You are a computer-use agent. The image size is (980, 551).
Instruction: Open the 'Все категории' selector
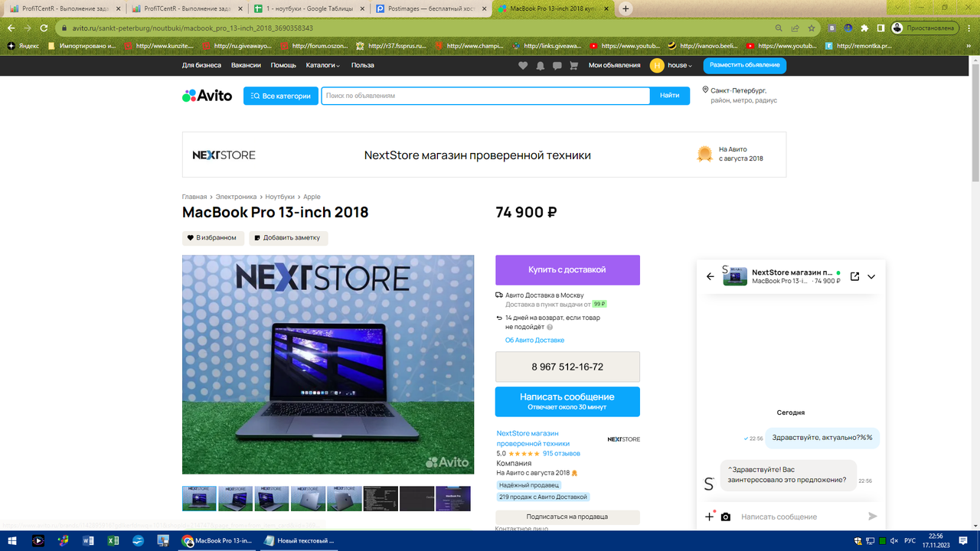pyautogui.click(x=280, y=95)
